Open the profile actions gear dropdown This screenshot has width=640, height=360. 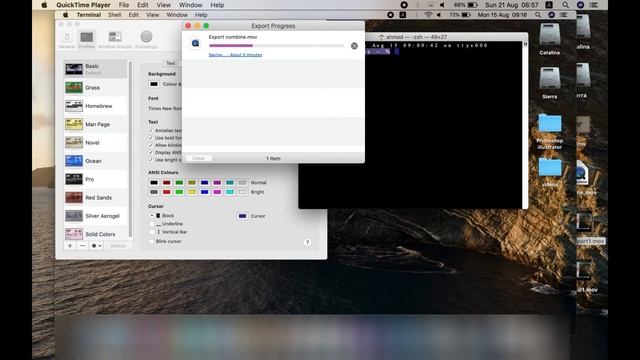click(x=96, y=246)
